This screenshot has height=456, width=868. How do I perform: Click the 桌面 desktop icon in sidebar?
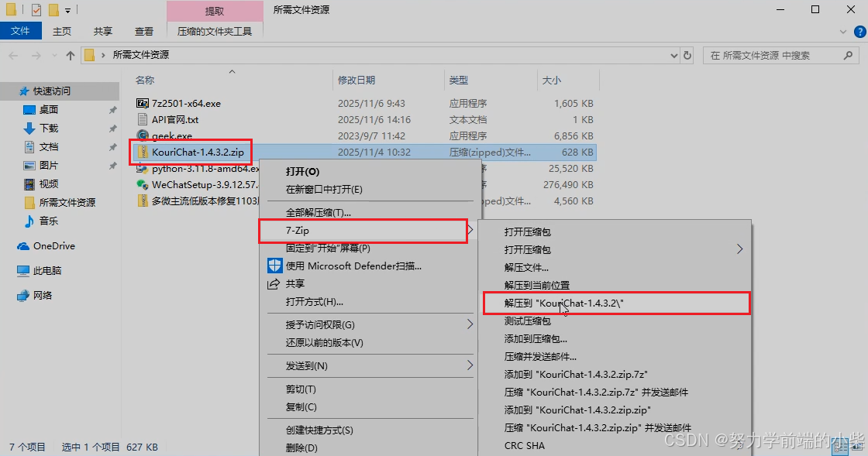(x=29, y=109)
